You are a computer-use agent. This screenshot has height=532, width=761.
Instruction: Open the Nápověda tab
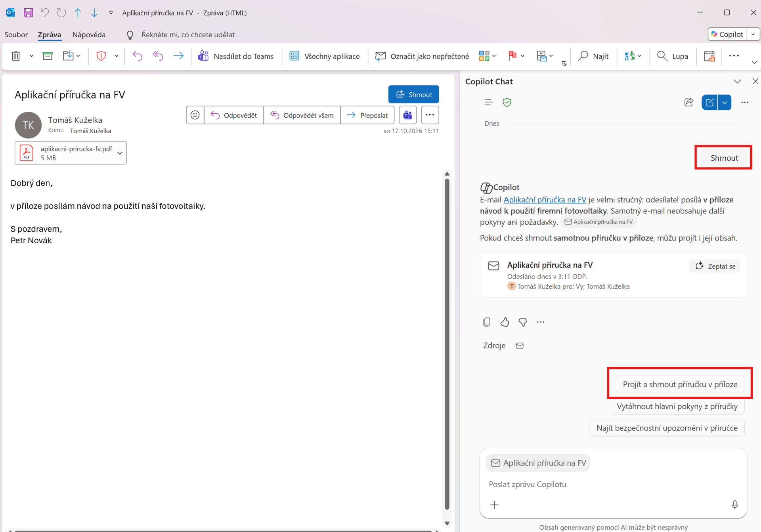point(89,34)
